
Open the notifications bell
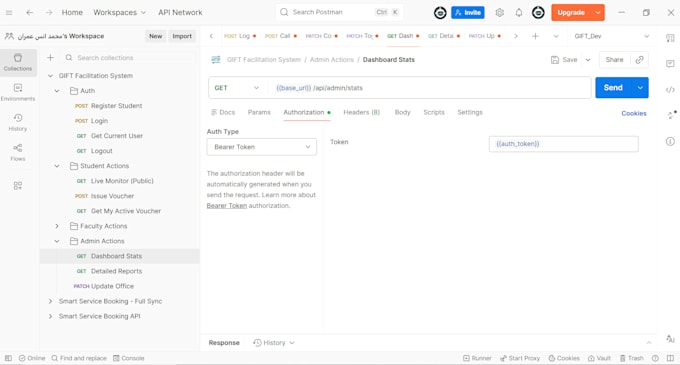click(x=519, y=13)
